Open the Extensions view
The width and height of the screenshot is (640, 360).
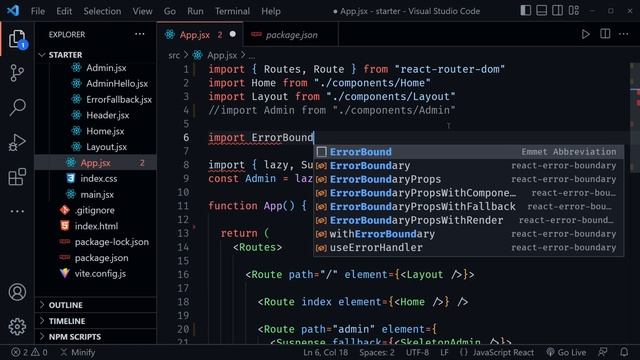(x=17, y=177)
